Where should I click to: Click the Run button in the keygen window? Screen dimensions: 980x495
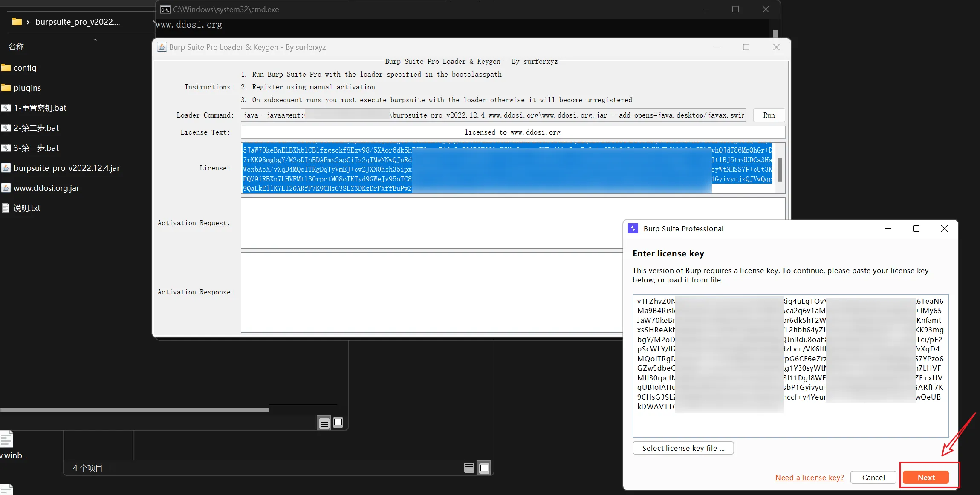769,115
